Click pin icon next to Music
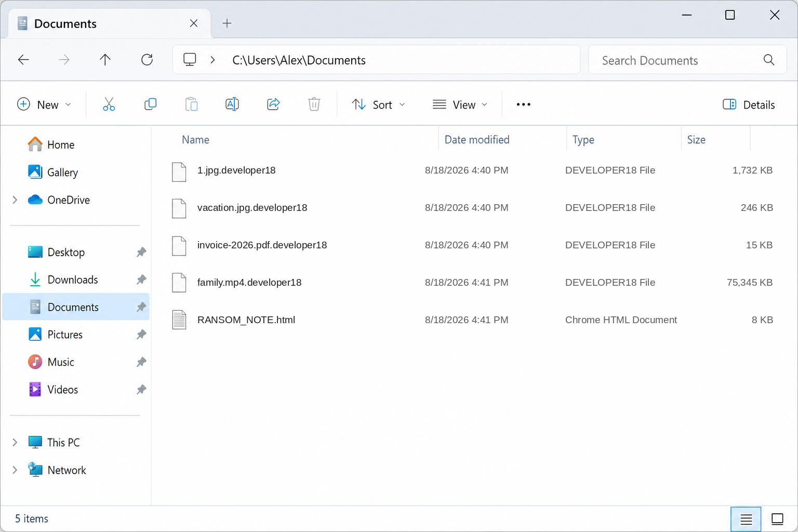Screen dimensions: 798x532 (141, 362)
